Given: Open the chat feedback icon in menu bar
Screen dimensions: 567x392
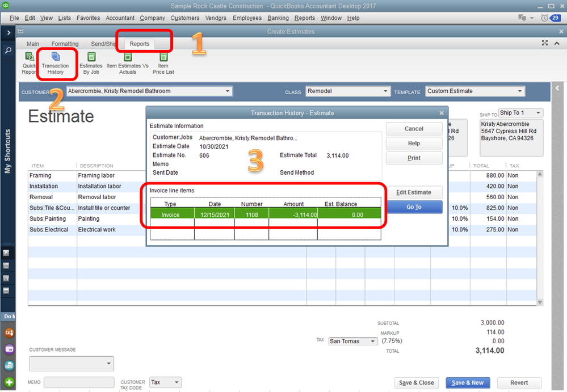Looking at the screenshot, I should 522,18.
